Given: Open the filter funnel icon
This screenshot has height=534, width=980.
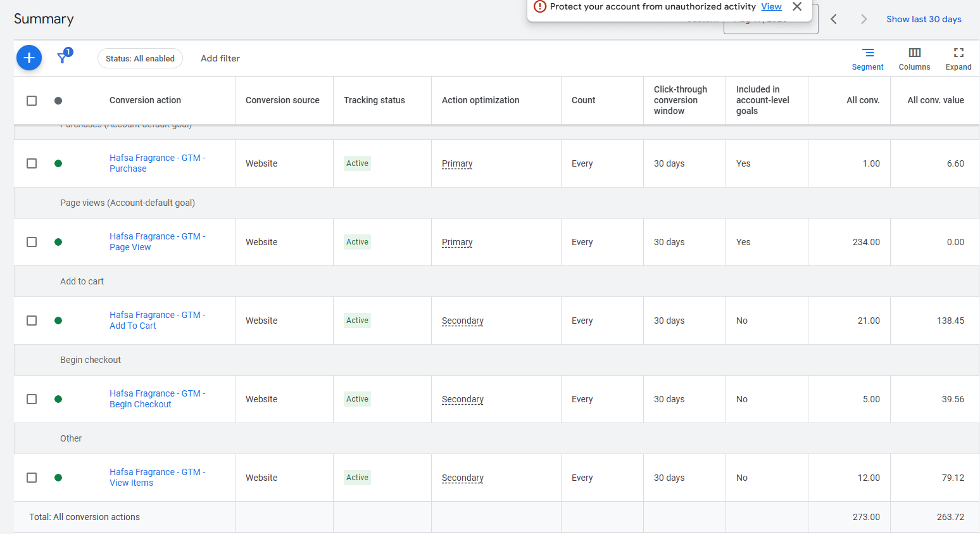Looking at the screenshot, I should click(63, 58).
